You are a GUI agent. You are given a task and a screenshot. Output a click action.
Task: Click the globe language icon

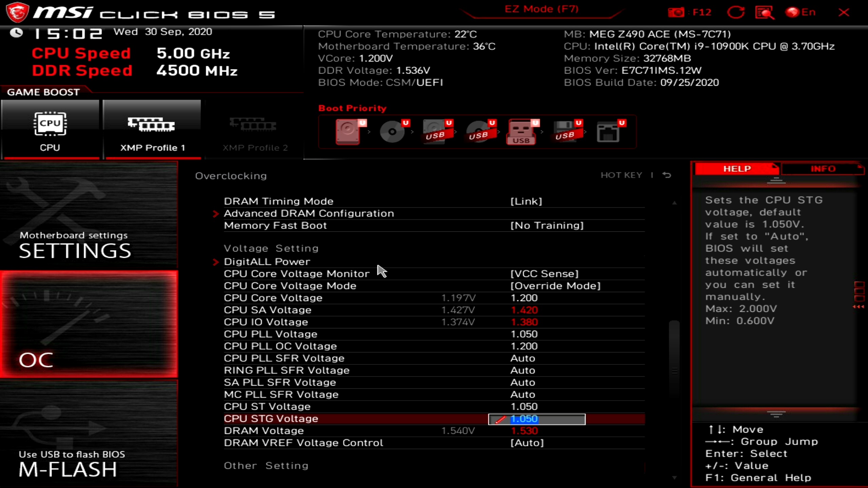[x=792, y=13]
